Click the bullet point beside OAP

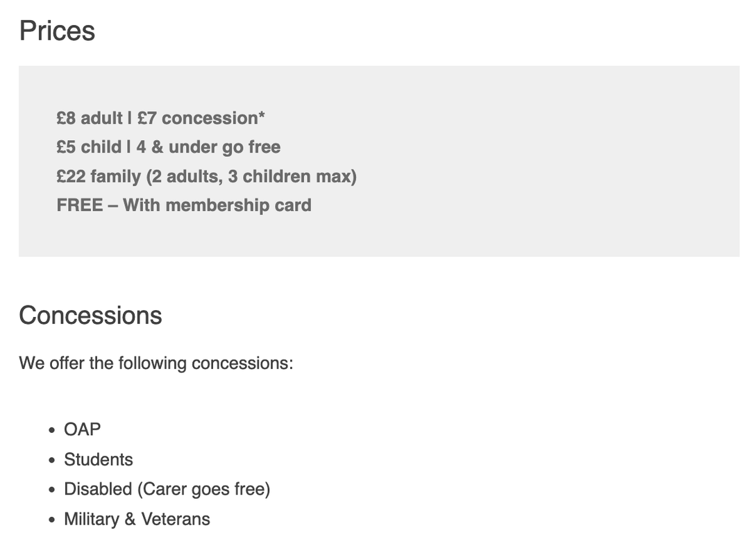click(x=52, y=430)
